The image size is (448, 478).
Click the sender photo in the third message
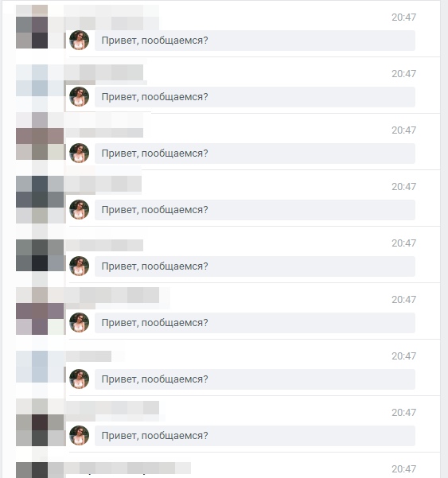(x=80, y=153)
